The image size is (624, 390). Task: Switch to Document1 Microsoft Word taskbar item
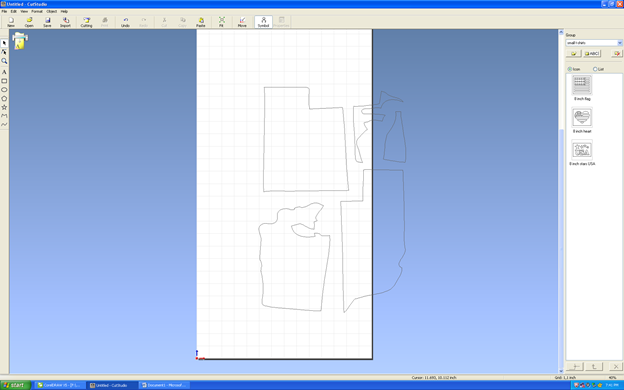(x=164, y=385)
